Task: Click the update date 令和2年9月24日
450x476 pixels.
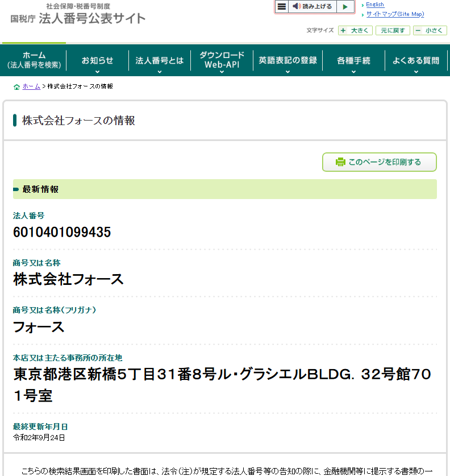Action: [x=39, y=437]
